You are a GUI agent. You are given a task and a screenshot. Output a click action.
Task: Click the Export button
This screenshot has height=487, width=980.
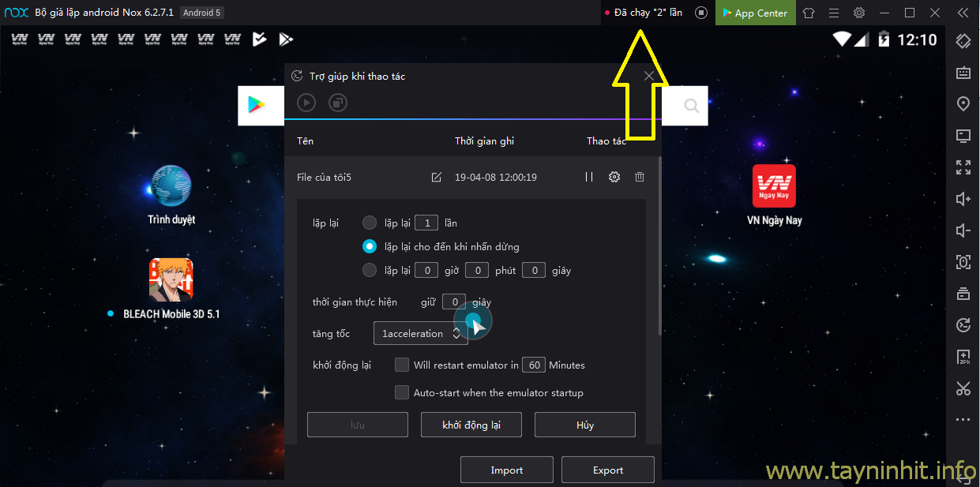608,470
